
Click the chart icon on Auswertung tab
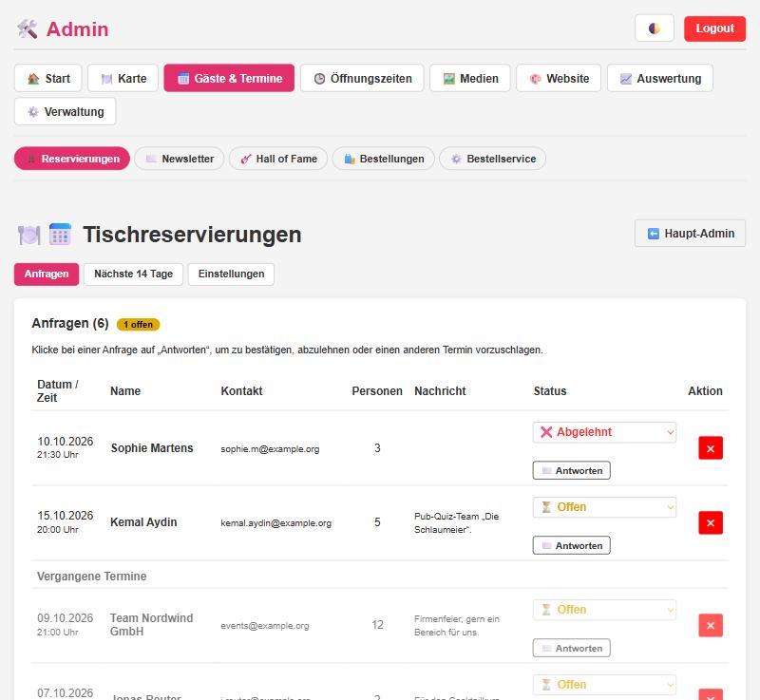[626, 79]
